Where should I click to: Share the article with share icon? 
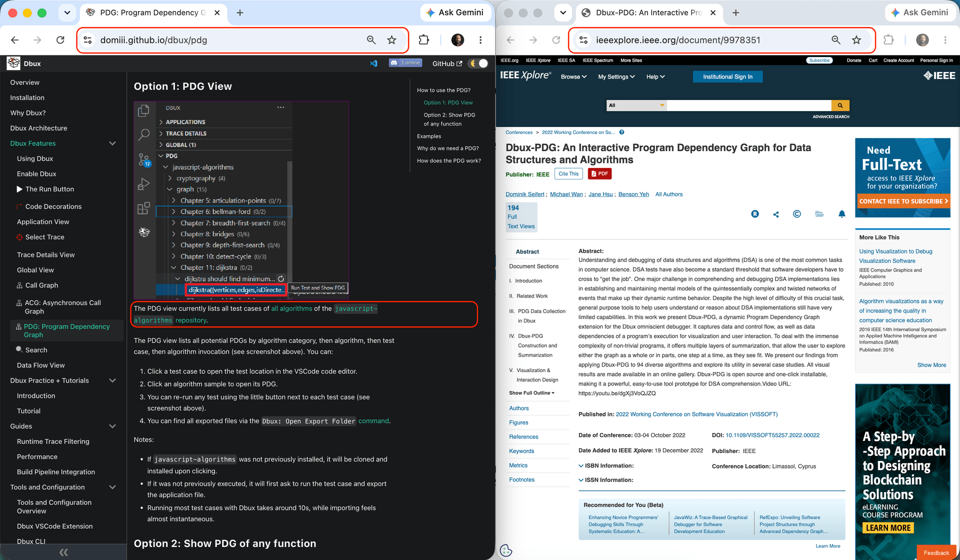(776, 214)
